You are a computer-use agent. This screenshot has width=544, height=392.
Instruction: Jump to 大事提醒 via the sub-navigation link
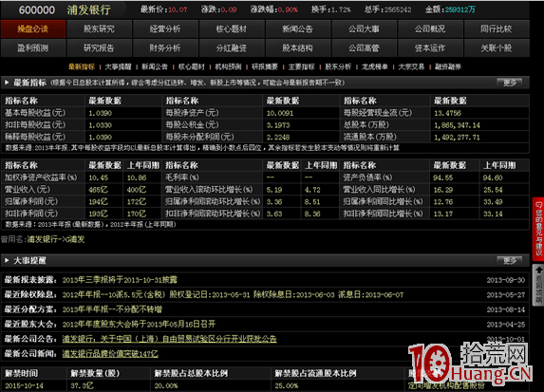pos(119,66)
